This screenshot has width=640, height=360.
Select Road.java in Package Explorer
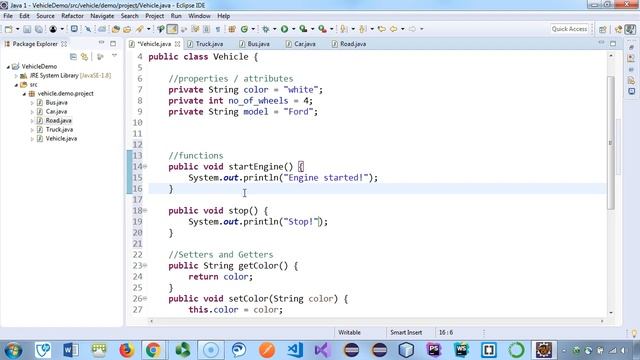pos(58,120)
